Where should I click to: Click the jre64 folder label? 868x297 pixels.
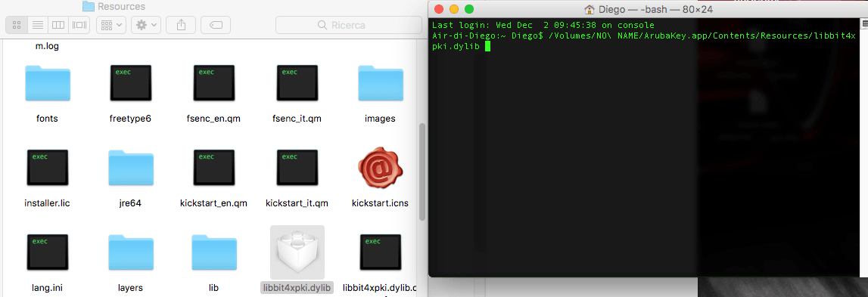pos(131,203)
